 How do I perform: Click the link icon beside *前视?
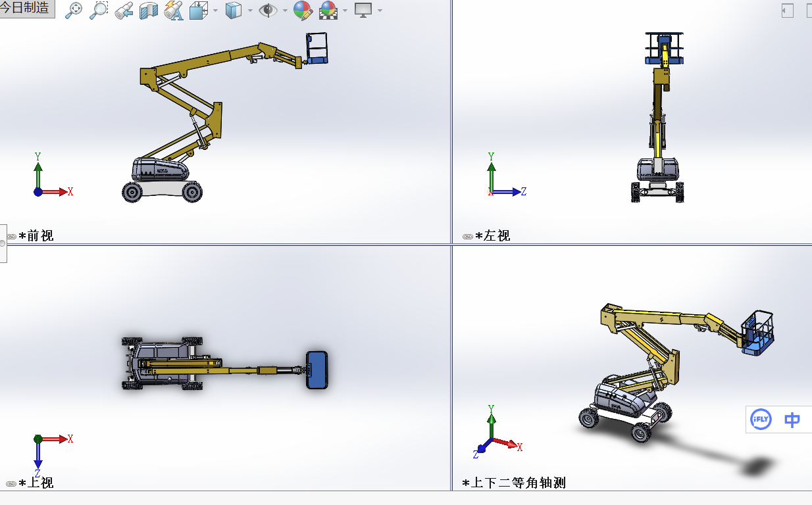[x=11, y=236]
